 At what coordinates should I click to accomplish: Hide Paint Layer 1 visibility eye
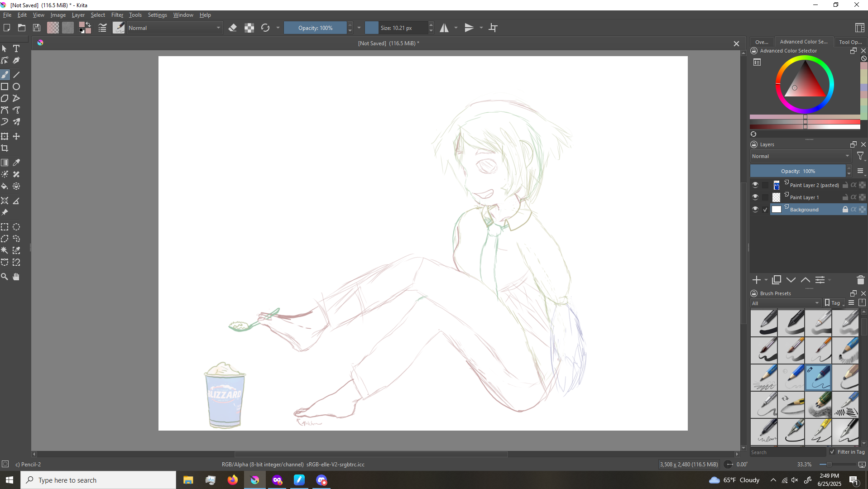tap(755, 197)
